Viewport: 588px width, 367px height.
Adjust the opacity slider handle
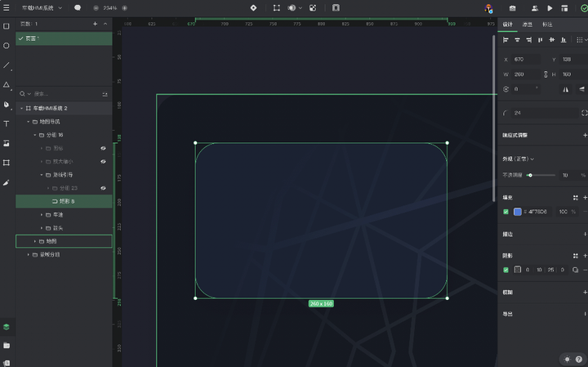(x=530, y=175)
